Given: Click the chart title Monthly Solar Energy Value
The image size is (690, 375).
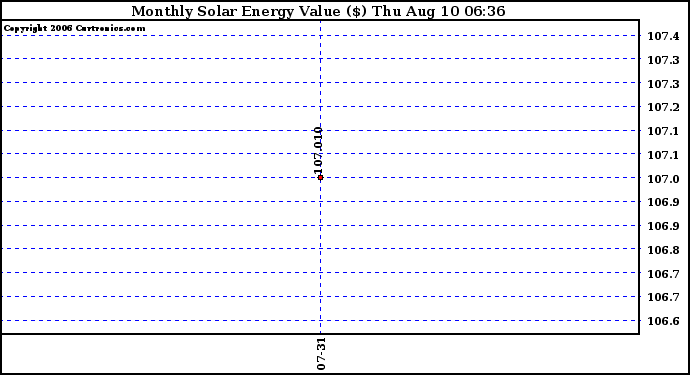Looking at the screenshot, I should coord(318,11).
